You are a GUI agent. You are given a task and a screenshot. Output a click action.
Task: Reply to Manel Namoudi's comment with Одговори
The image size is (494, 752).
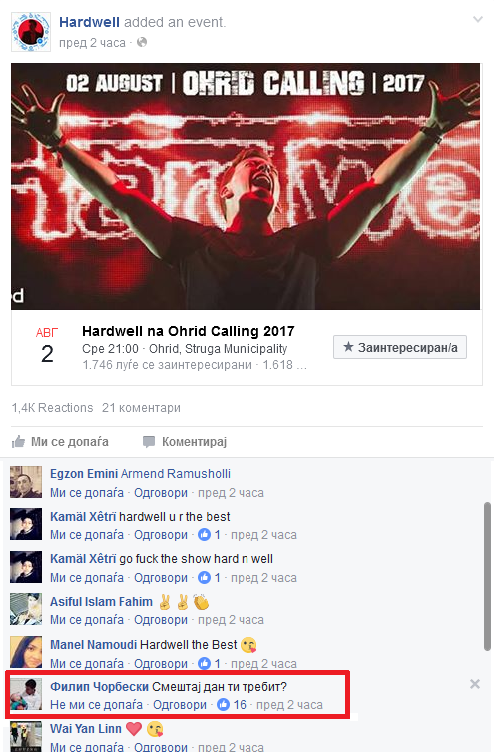tap(161, 663)
